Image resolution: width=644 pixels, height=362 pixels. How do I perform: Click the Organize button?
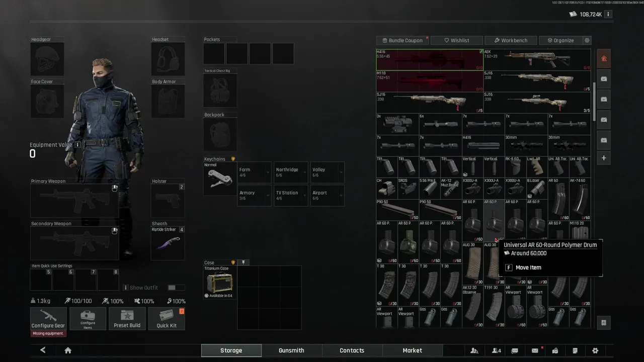(560, 40)
